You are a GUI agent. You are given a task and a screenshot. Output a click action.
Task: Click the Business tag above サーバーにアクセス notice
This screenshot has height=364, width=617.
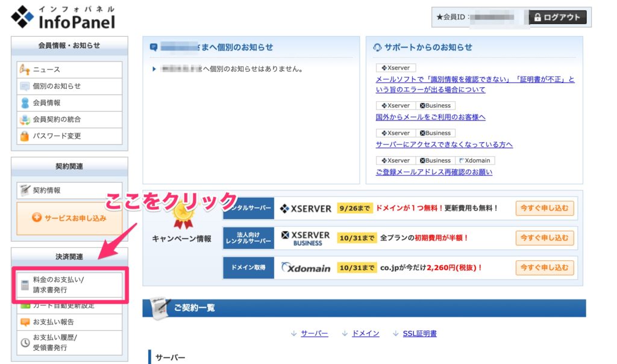pos(436,133)
